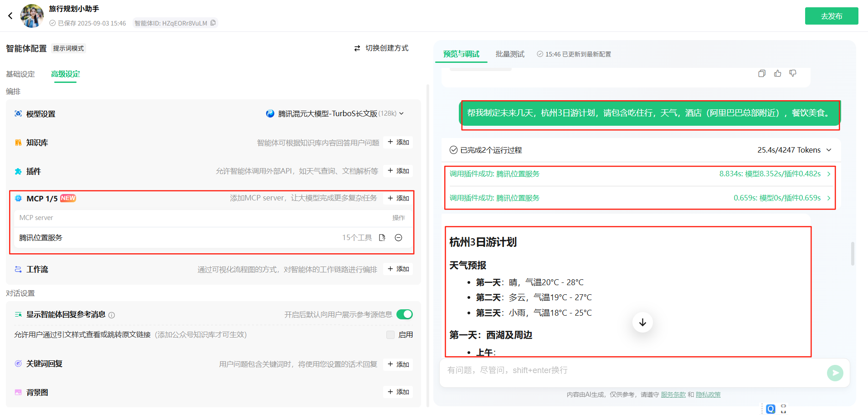868x415 pixels.
Task: Select the 高级设定 tab
Action: 66,74
